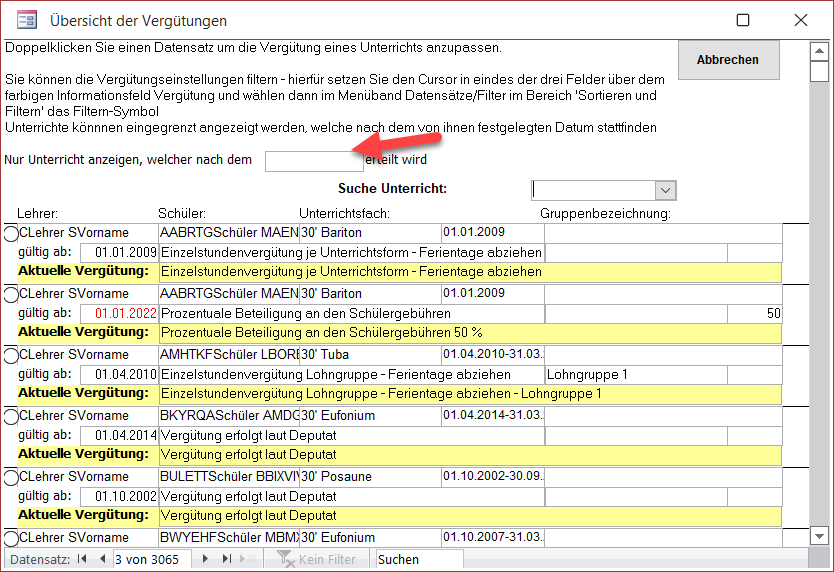Go to next record arrow

tap(205, 559)
